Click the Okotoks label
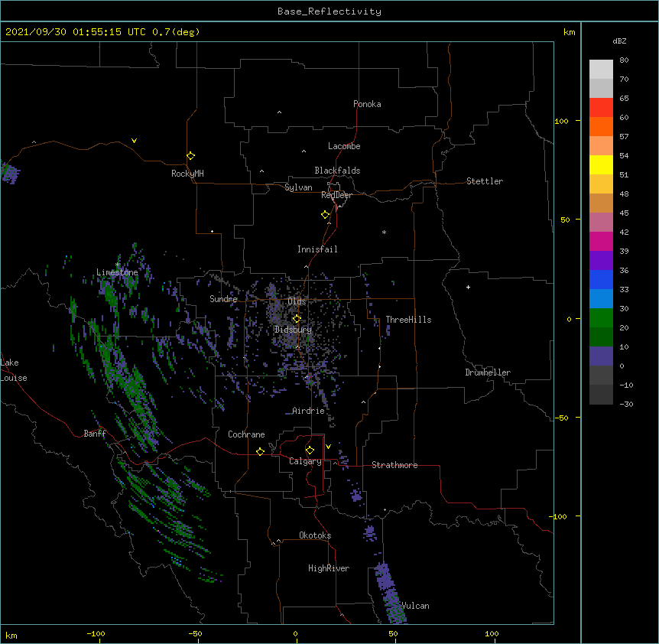 point(315,535)
